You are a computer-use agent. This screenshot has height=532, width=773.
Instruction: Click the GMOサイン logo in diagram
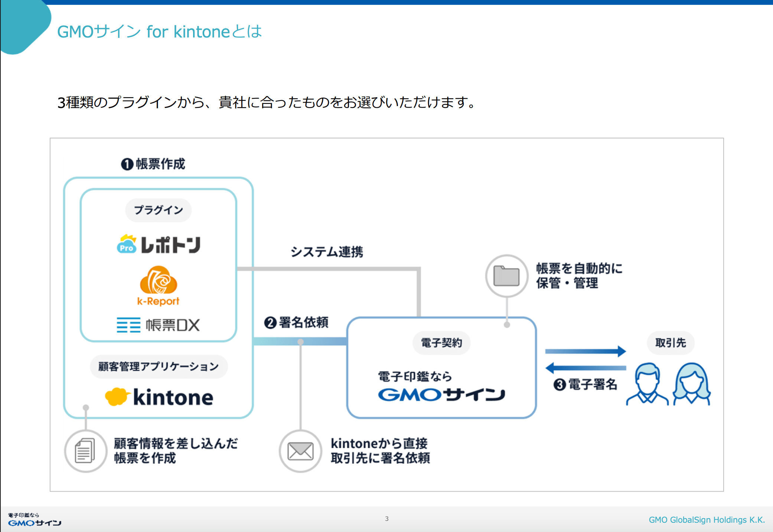click(441, 394)
